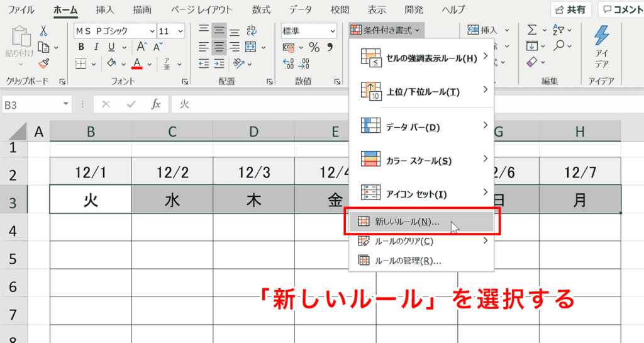The image size is (644, 343).
Task: Toggle middle vertical alignment
Action: (219, 31)
